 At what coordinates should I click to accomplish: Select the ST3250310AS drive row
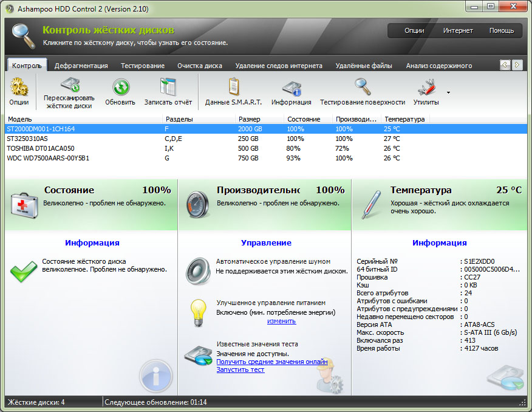click(x=266, y=139)
